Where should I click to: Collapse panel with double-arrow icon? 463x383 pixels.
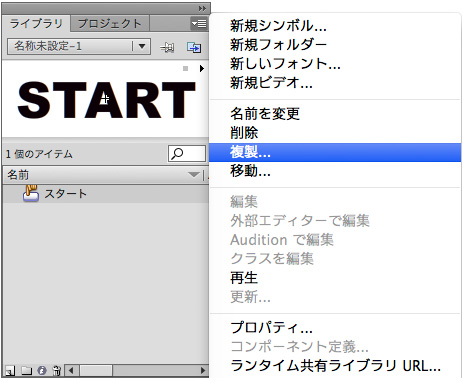[x=202, y=8]
